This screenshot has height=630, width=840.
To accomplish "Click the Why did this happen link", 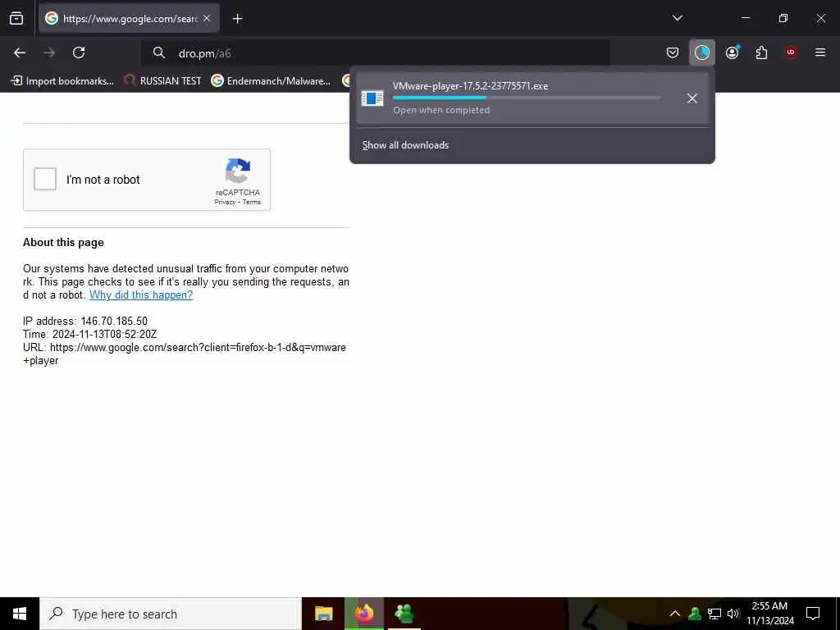I will pyautogui.click(x=141, y=295).
